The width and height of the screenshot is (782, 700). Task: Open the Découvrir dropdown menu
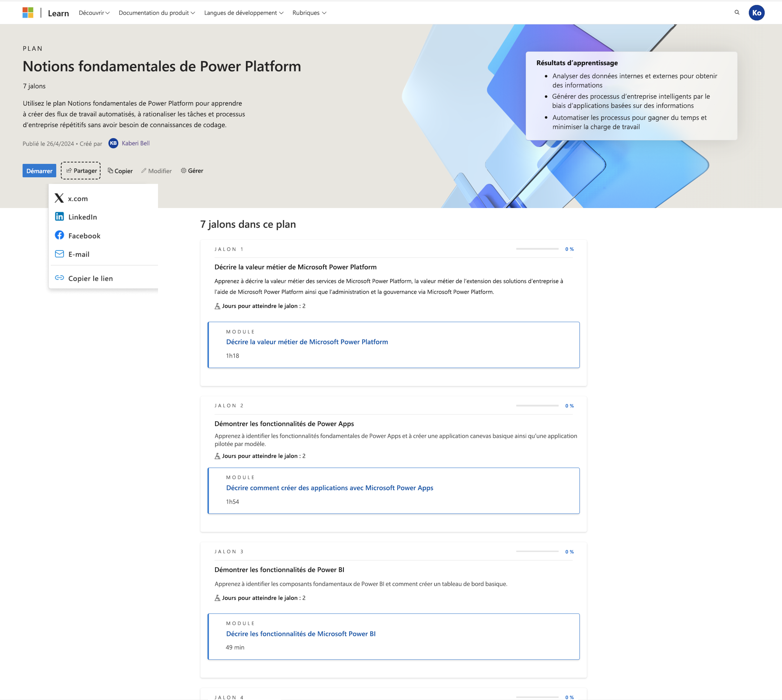pyautogui.click(x=93, y=12)
